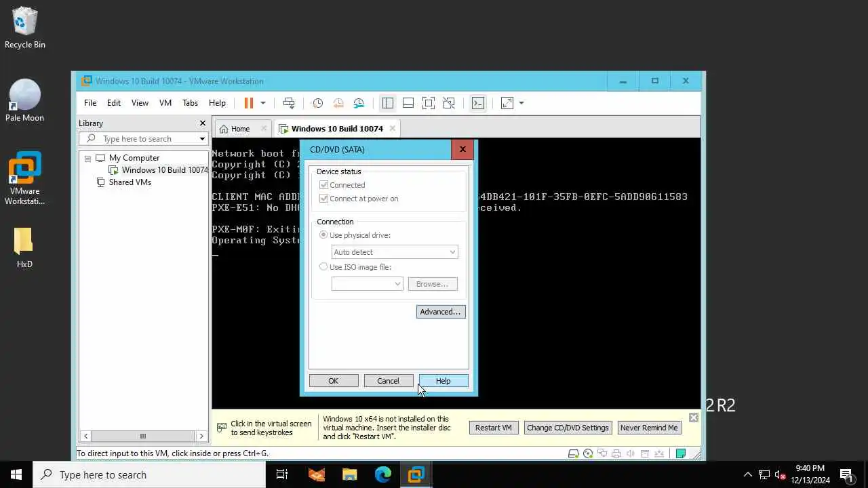The width and height of the screenshot is (868, 488).
Task: Open the snapshot manager icon
Action: click(359, 103)
